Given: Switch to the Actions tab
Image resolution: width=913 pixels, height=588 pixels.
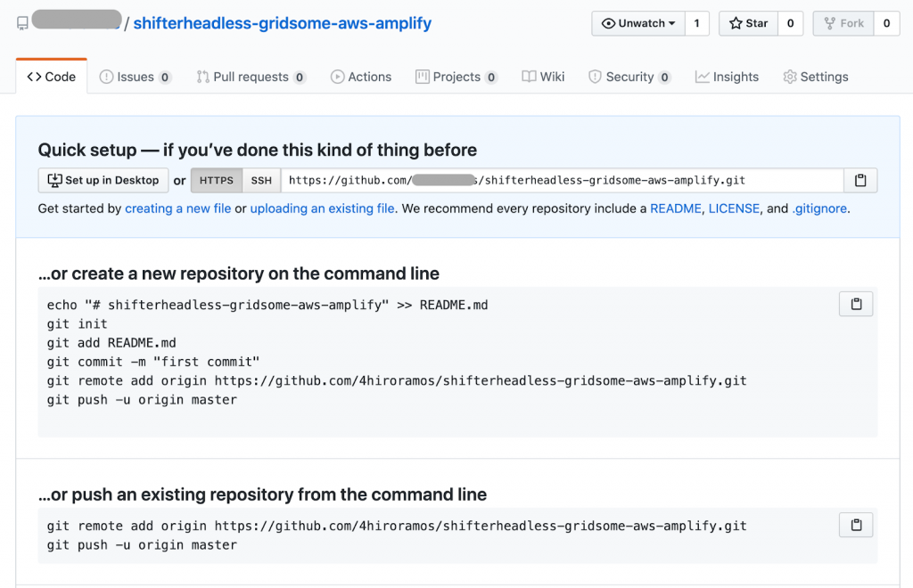Looking at the screenshot, I should [x=361, y=77].
